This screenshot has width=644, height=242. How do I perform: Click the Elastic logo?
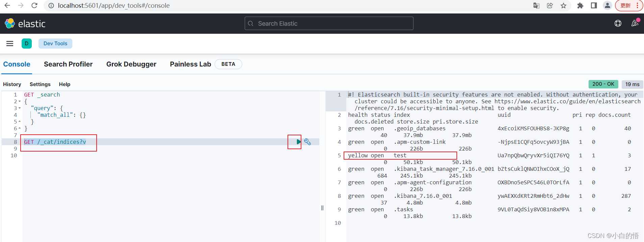tap(25, 24)
